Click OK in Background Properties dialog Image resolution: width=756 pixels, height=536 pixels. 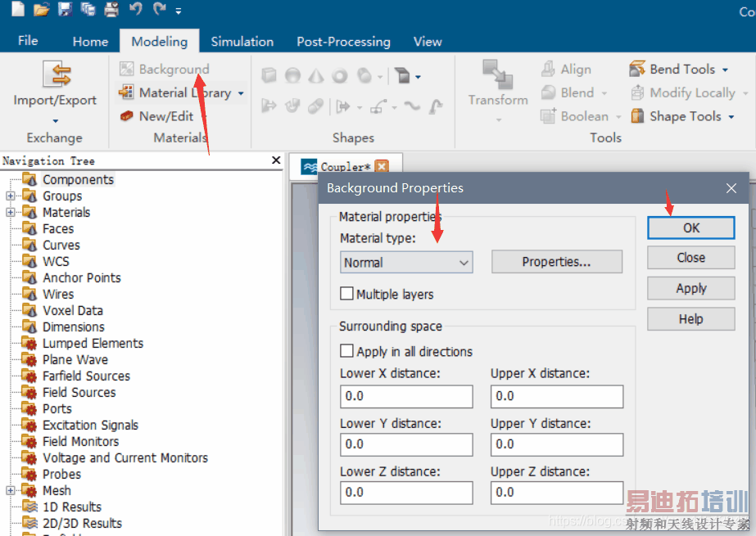[691, 227]
